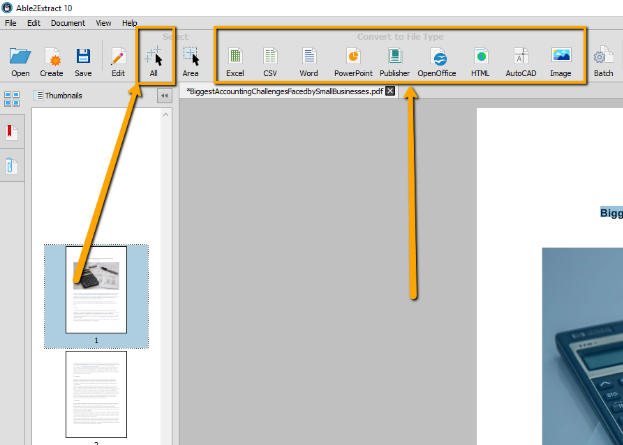The height and width of the screenshot is (445, 623).
Task: Open the Help menu
Action: point(130,23)
